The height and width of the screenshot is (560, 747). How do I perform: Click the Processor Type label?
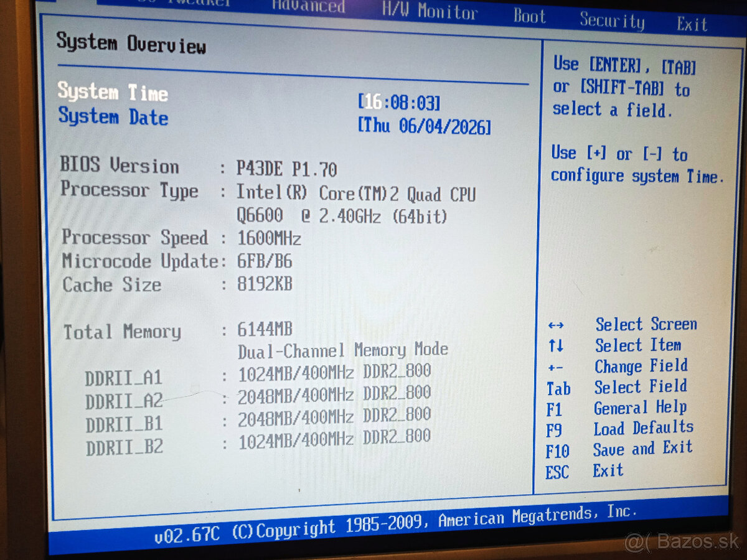click(x=129, y=190)
